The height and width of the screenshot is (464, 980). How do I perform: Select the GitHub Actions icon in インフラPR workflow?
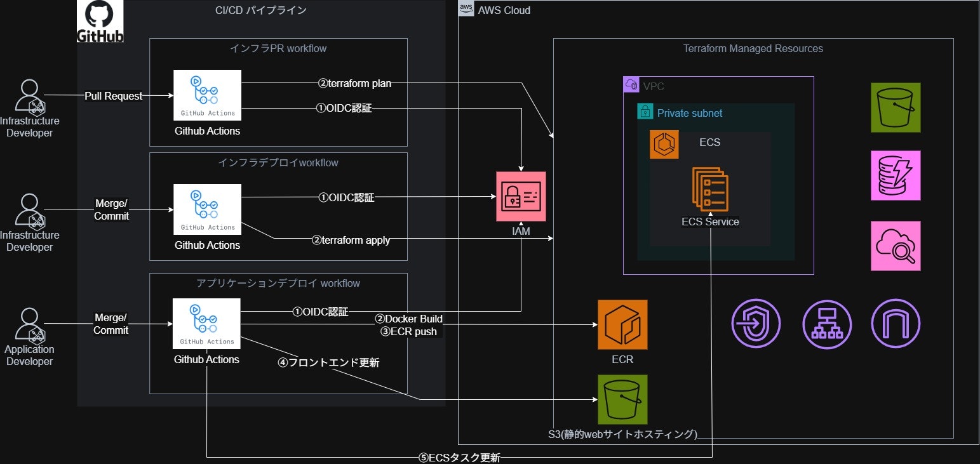(x=207, y=95)
